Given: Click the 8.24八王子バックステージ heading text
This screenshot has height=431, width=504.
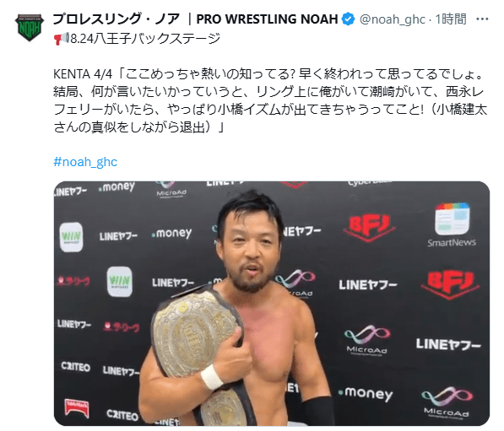Looking at the screenshot, I should point(145,39).
